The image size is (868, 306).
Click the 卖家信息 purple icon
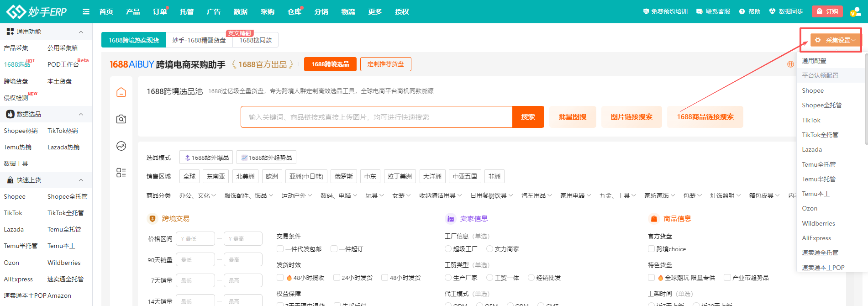click(x=451, y=219)
